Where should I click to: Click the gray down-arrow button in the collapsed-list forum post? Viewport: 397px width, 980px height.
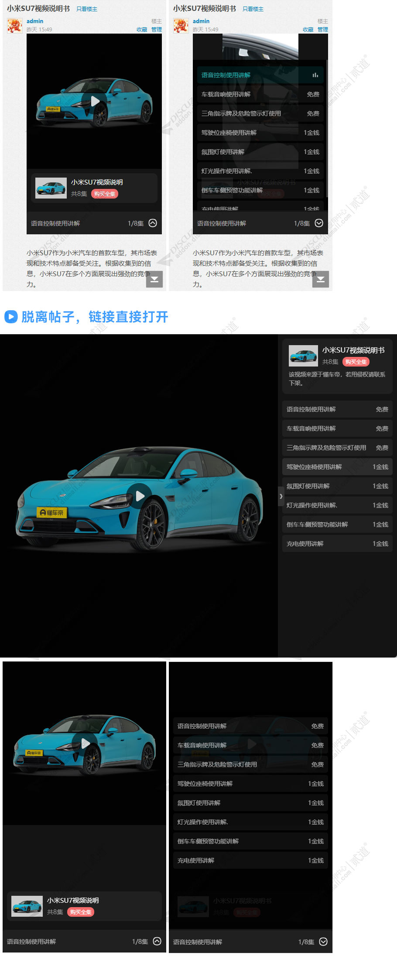pos(154,279)
